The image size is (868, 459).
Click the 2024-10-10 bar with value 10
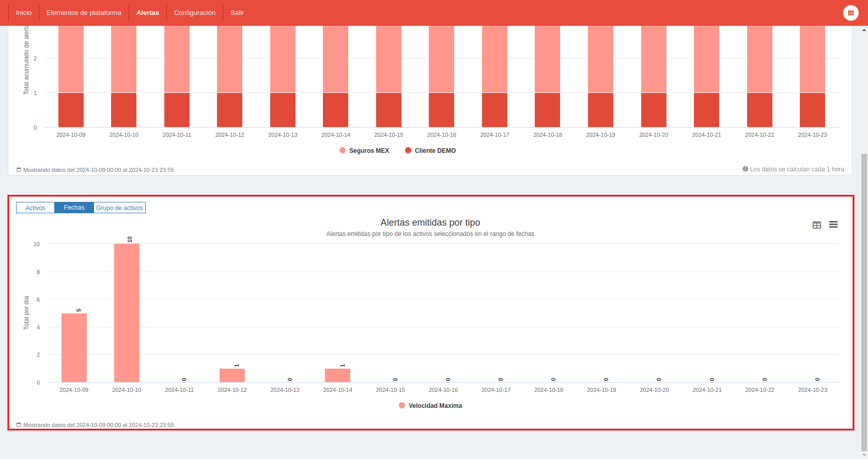[127, 313]
